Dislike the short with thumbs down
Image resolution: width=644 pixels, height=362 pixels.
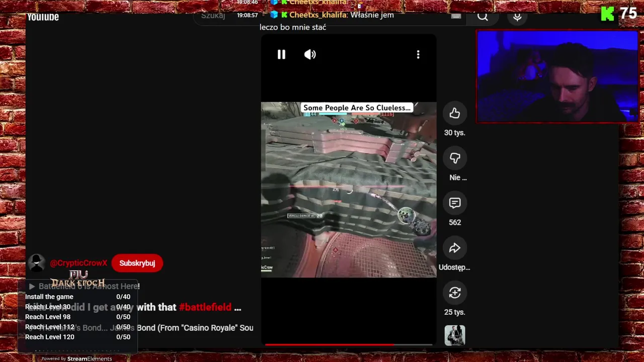pos(455,158)
